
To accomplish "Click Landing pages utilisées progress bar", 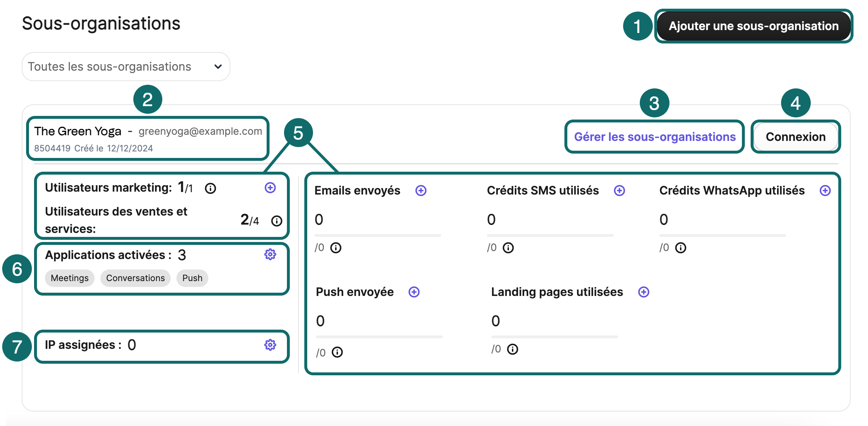I will [x=555, y=337].
